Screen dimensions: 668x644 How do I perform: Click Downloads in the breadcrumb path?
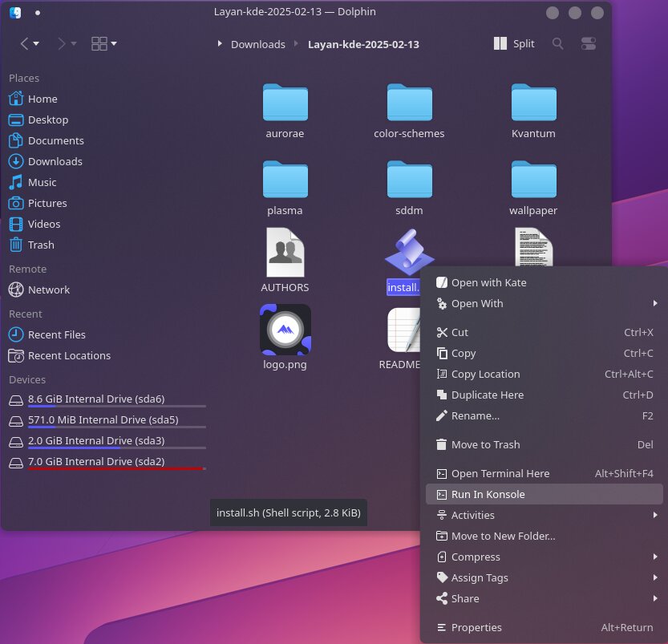point(257,44)
